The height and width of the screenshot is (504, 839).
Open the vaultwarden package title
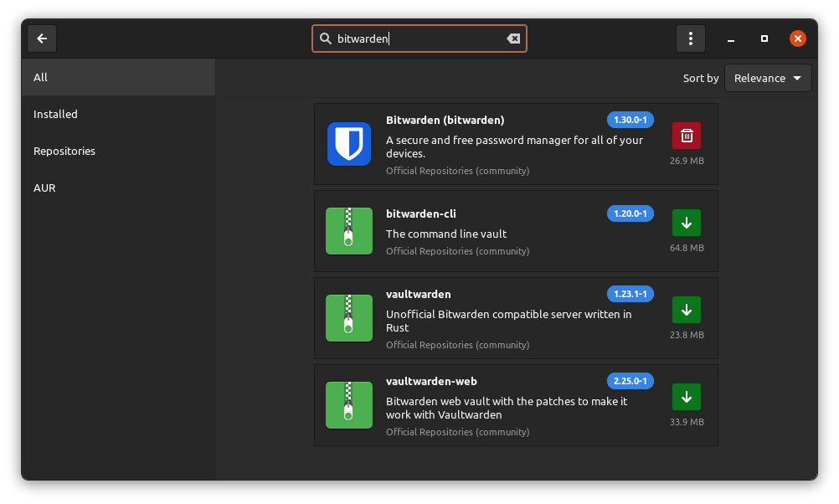tap(419, 294)
